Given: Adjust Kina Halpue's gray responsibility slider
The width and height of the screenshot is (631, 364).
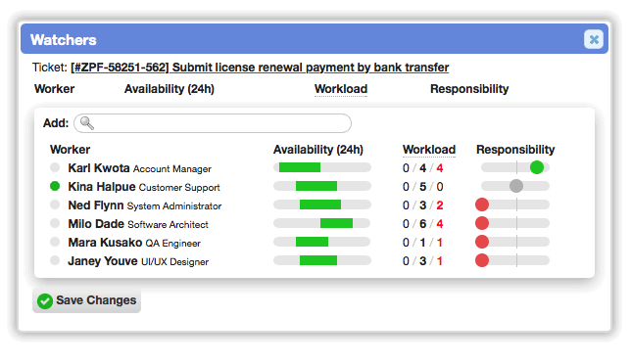Looking at the screenshot, I should (516, 186).
